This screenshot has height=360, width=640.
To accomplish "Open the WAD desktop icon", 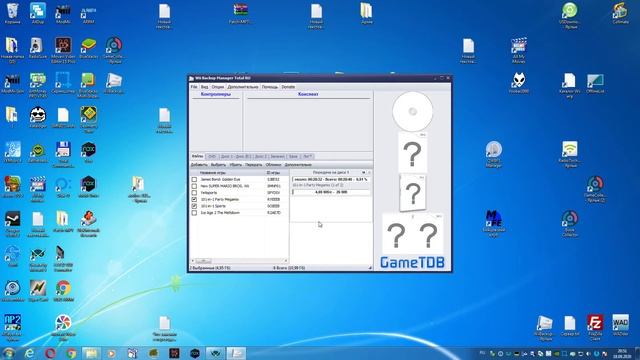I will pyautogui.click(x=620, y=325).
